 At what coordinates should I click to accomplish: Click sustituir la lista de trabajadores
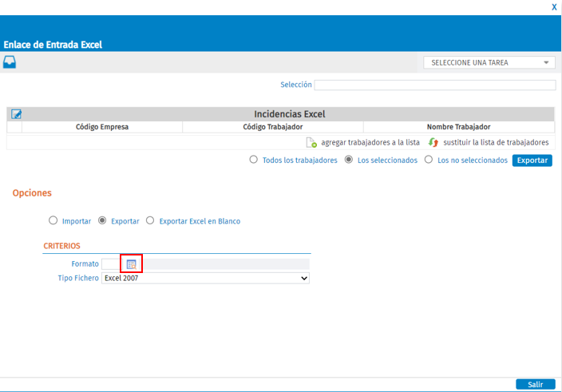[x=496, y=143]
